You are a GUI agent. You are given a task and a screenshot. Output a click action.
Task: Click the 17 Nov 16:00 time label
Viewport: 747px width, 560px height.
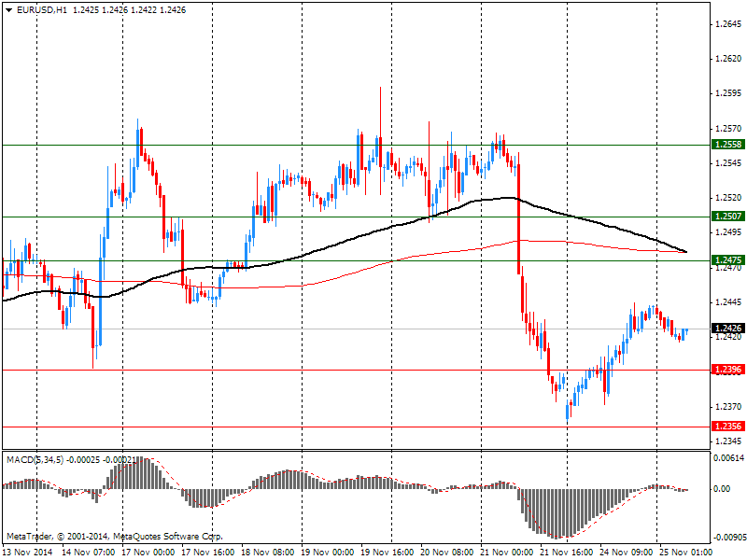[208, 553]
